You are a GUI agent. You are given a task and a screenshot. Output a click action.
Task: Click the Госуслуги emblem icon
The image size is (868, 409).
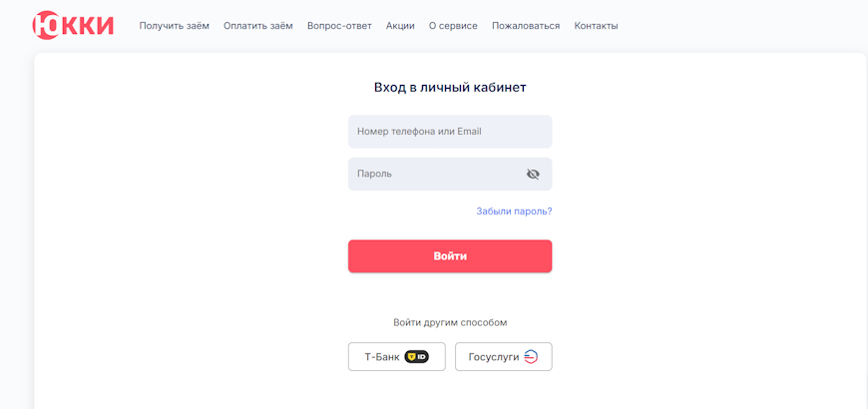coord(531,356)
